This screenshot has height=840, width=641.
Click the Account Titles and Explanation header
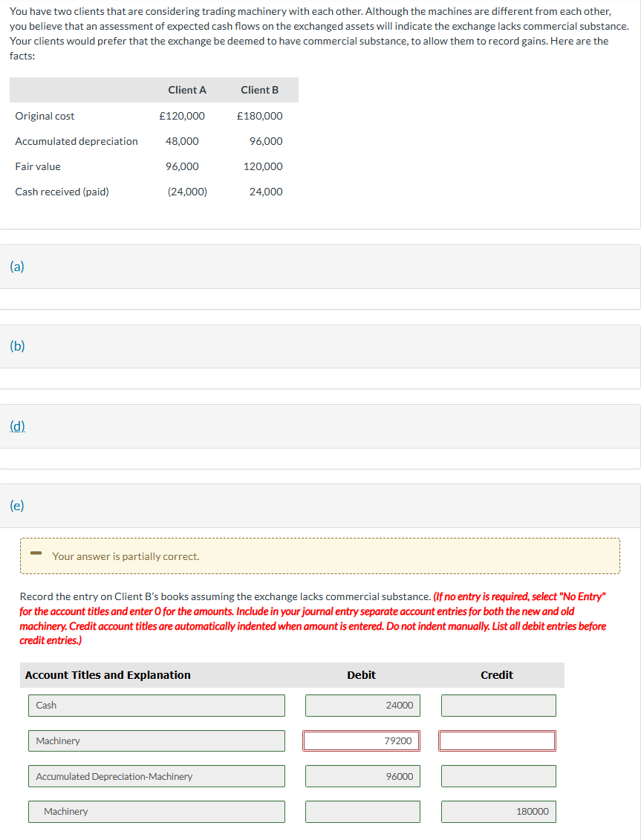pyautogui.click(x=108, y=675)
